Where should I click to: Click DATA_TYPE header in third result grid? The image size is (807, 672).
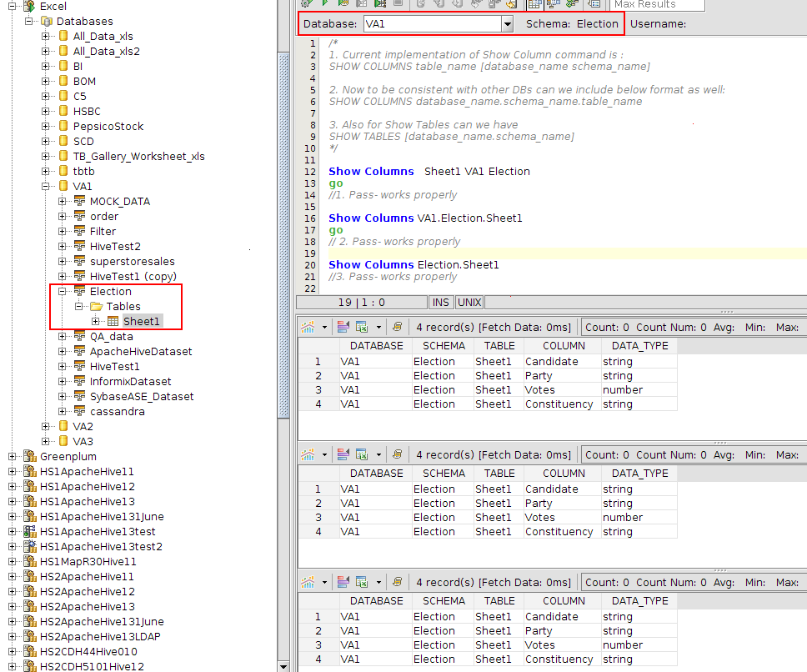(x=639, y=601)
